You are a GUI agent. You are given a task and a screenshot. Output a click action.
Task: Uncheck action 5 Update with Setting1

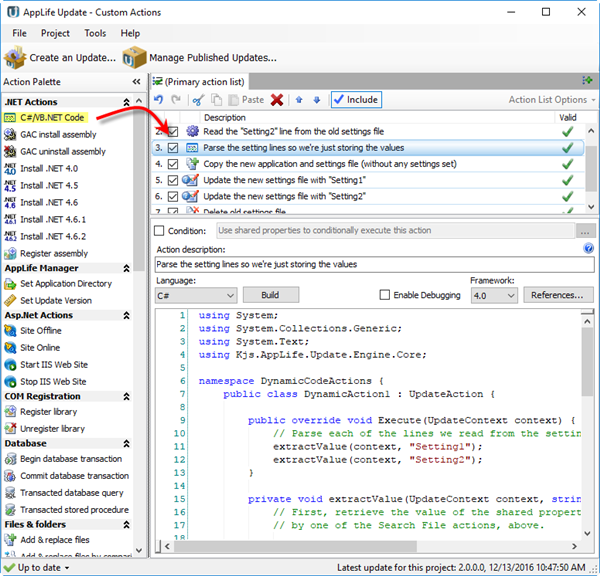pos(173,180)
